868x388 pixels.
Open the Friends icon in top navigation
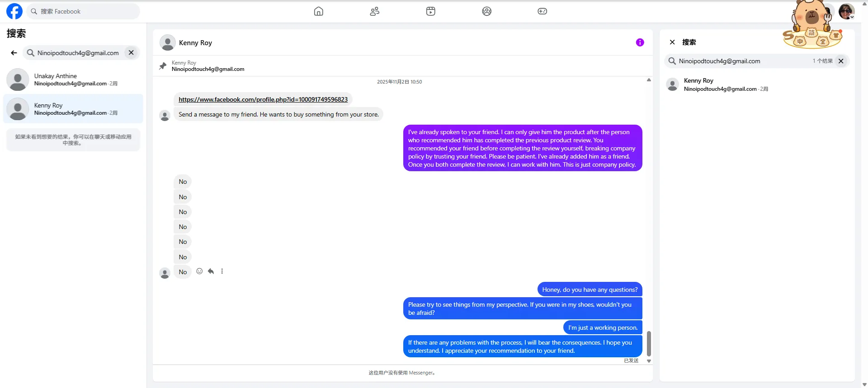tap(375, 11)
